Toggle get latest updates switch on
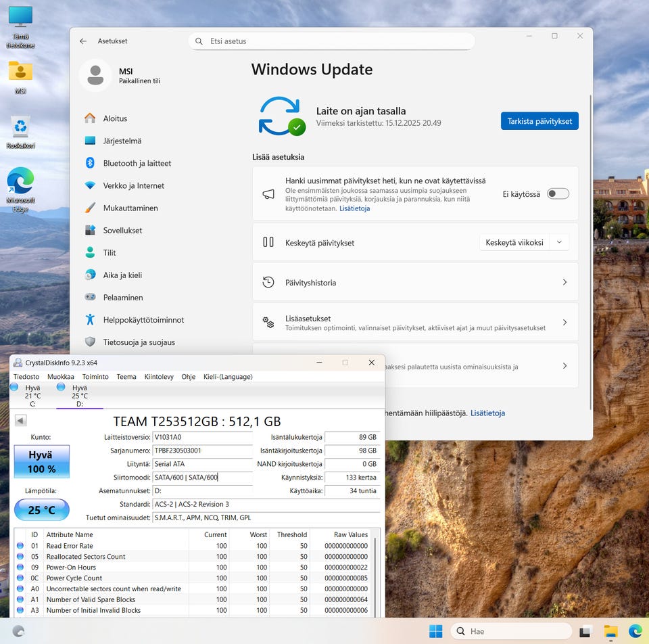 click(558, 194)
